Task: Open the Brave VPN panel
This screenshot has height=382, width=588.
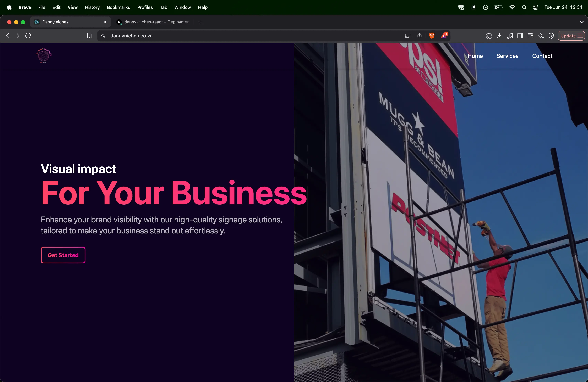Action: point(551,36)
